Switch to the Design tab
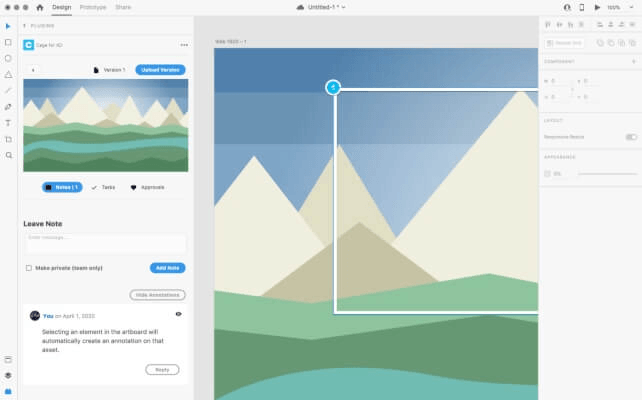The width and height of the screenshot is (642, 400). (61, 7)
